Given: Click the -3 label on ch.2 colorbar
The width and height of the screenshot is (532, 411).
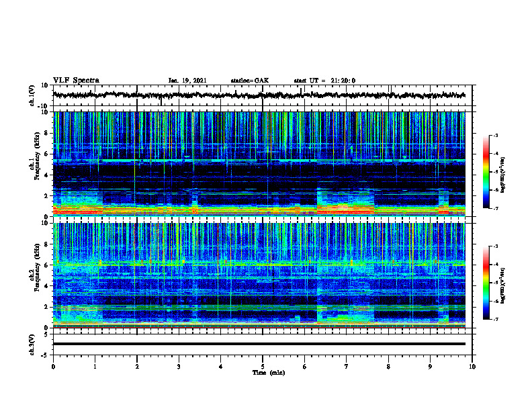Looking at the screenshot, I should [x=496, y=246].
